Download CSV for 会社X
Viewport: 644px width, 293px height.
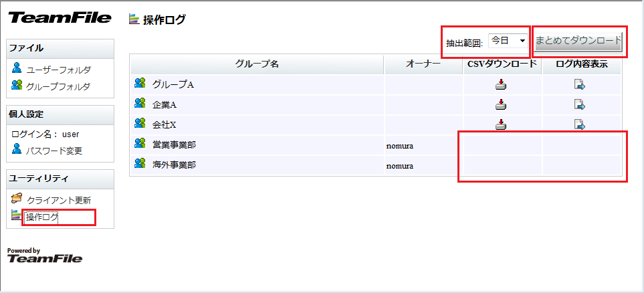pyautogui.click(x=502, y=124)
